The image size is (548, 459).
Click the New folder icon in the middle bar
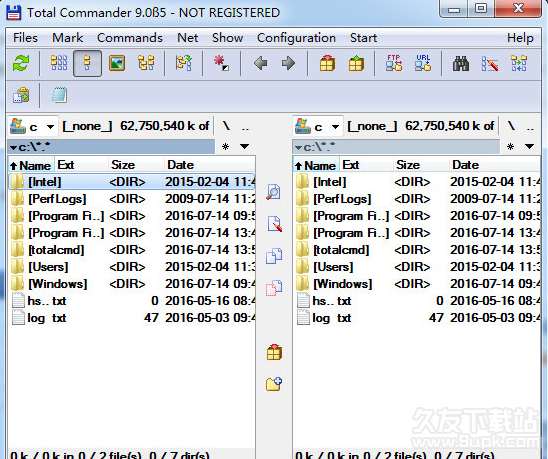tap(274, 384)
